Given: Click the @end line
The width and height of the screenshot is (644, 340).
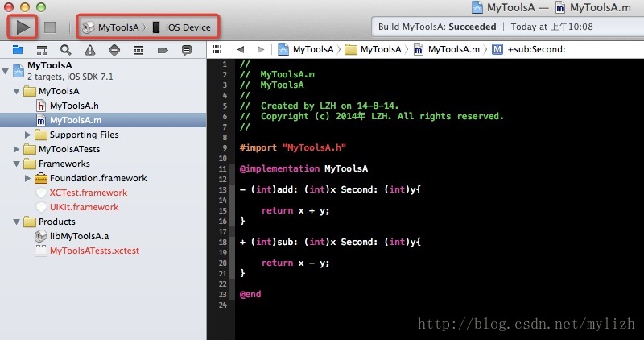Looking at the screenshot, I should pos(250,294).
